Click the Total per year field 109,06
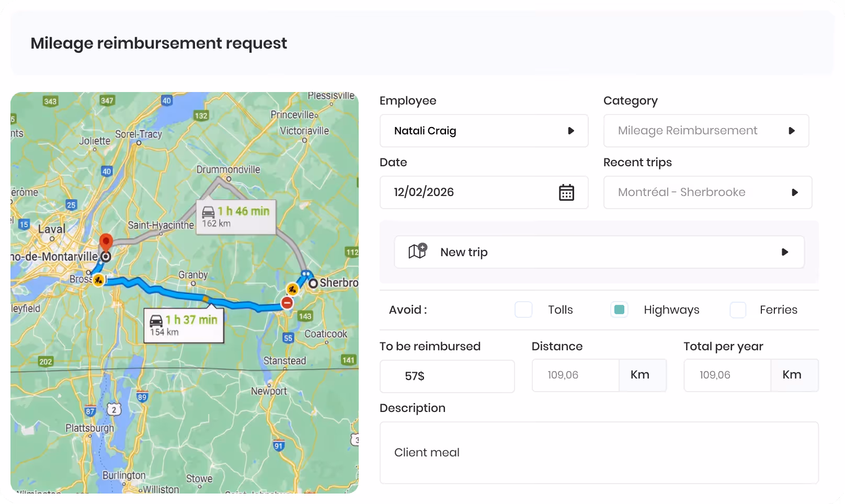 (727, 375)
